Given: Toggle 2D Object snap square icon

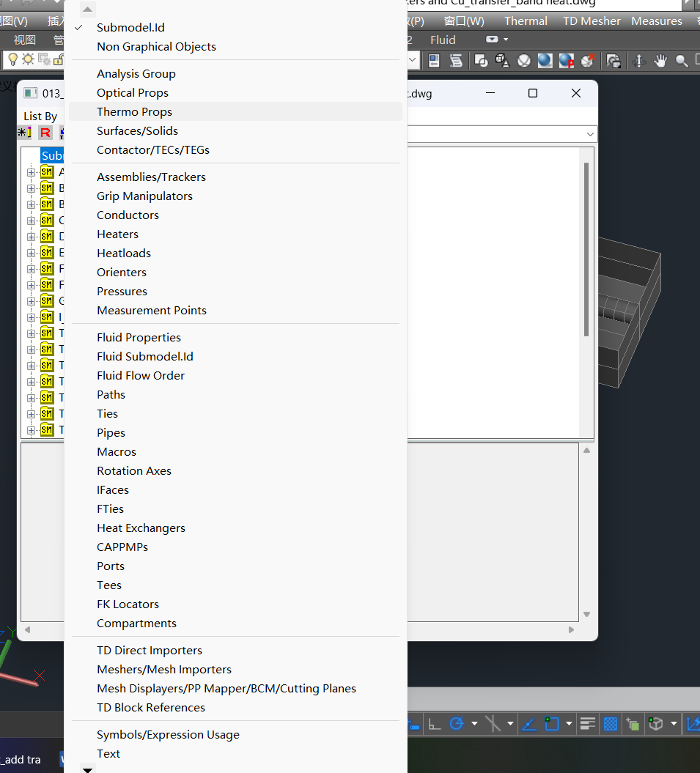Looking at the screenshot, I should click(551, 724).
